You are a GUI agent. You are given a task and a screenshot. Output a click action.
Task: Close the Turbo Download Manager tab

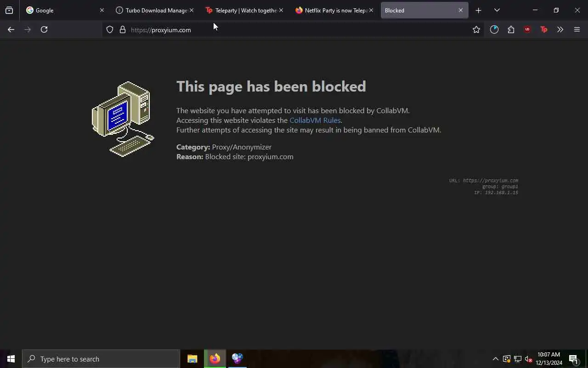tap(192, 10)
